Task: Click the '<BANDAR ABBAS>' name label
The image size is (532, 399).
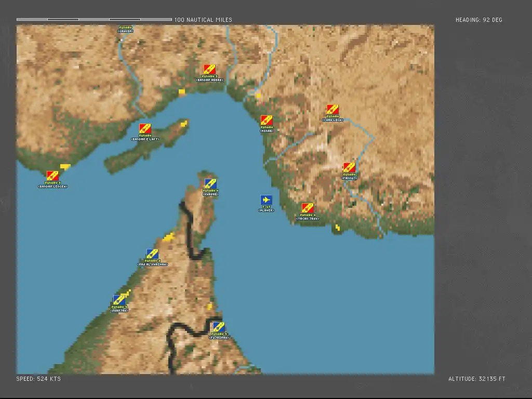Action: pyautogui.click(x=209, y=80)
